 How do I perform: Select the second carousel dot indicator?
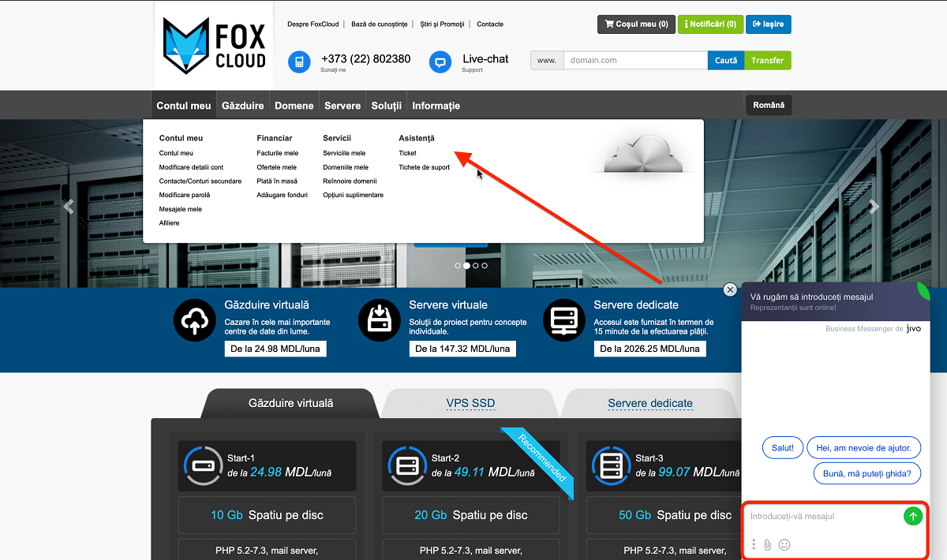point(466,266)
